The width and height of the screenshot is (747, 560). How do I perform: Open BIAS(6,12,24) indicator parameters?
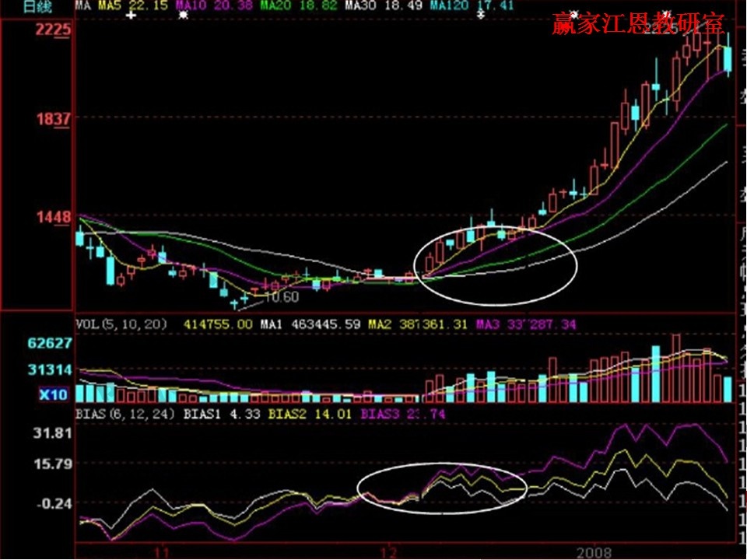(124, 415)
